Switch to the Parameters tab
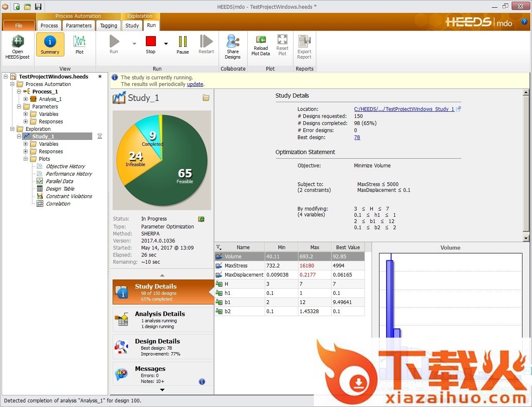The image size is (532, 407). [x=79, y=25]
